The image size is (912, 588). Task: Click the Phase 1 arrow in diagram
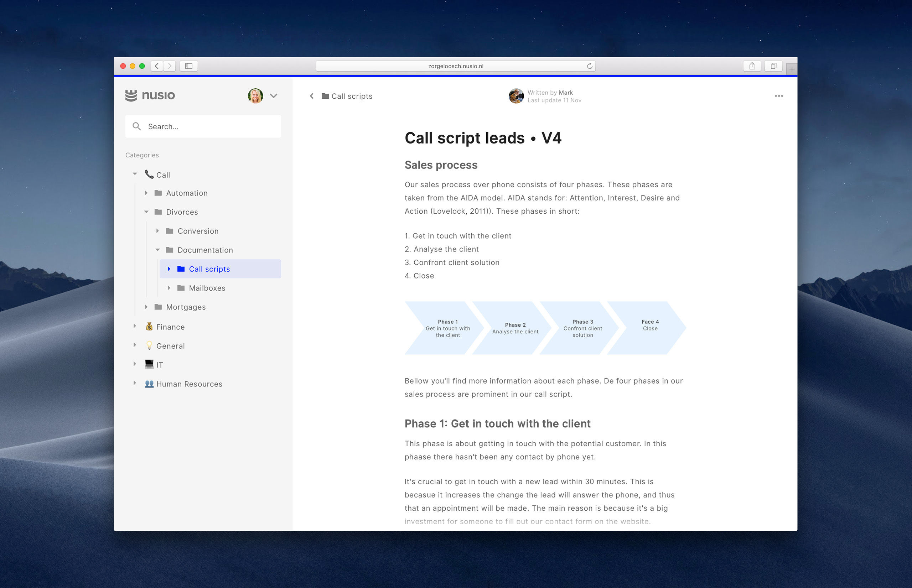[x=444, y=328]
